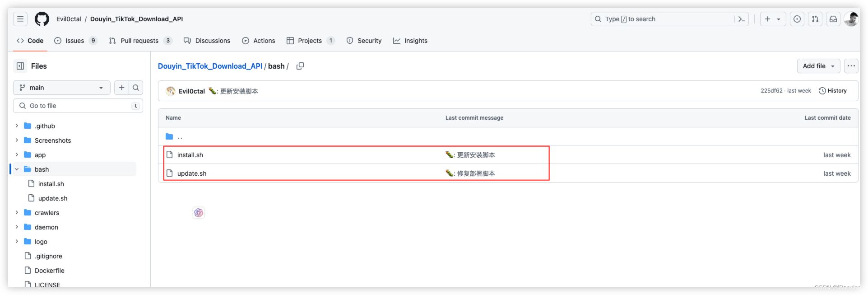Expand the crawlers folder chevron

coord(17,212)
